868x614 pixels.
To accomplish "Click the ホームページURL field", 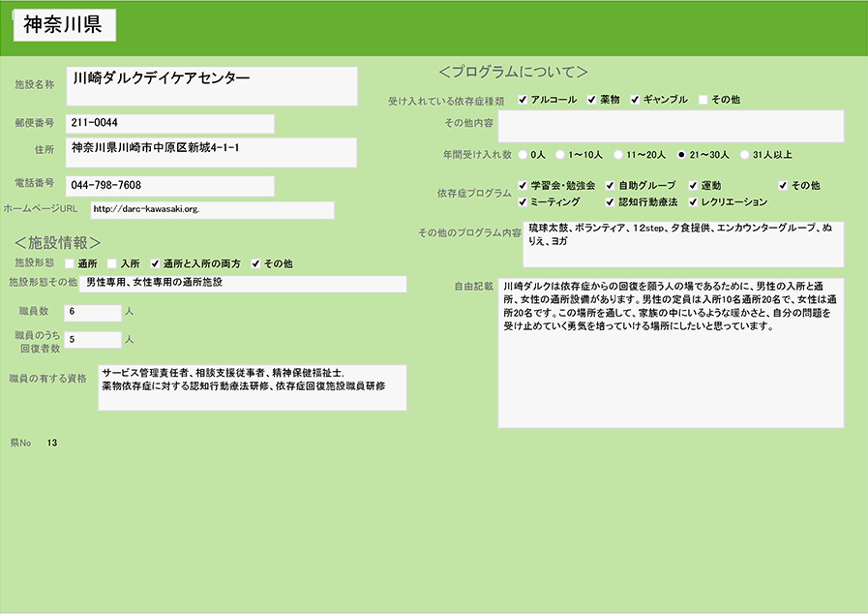I will [212, 210].
